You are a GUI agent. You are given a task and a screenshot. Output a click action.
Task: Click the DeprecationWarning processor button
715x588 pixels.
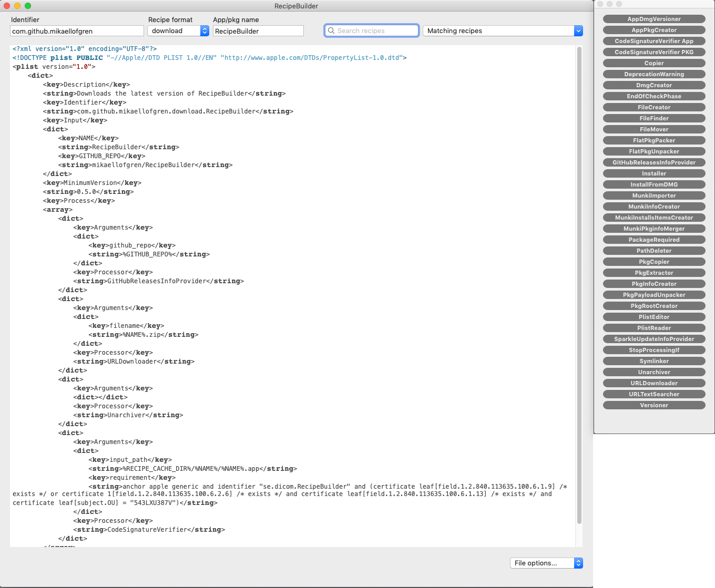point(654,74)
